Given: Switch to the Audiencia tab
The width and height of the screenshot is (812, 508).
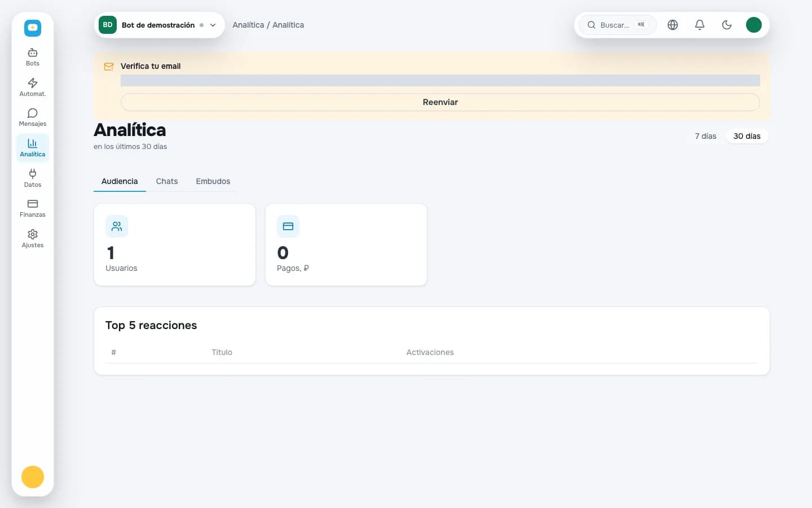Looking at the screenshot, I should point(120,181).
